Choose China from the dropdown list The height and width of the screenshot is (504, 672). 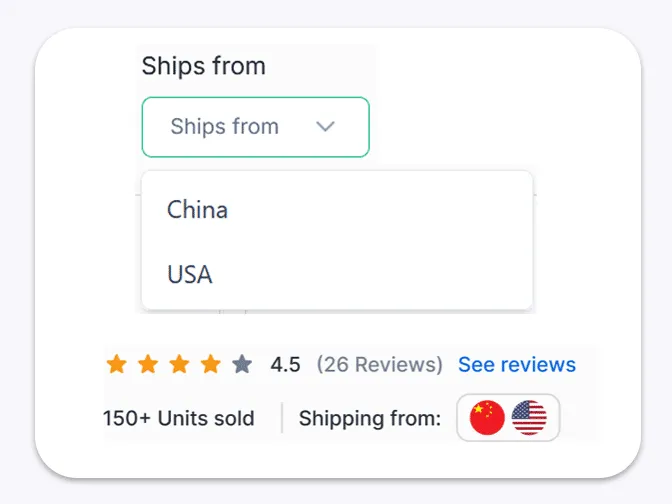pos(198,210)
